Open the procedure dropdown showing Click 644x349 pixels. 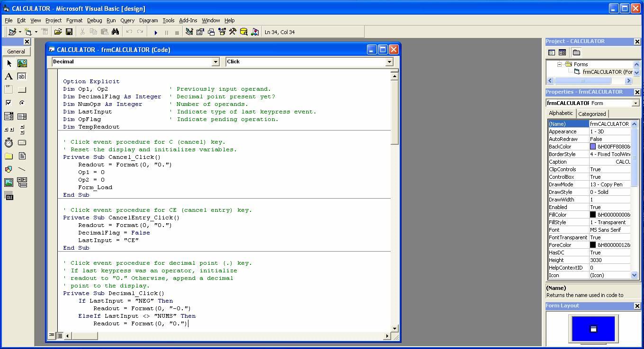389,62
